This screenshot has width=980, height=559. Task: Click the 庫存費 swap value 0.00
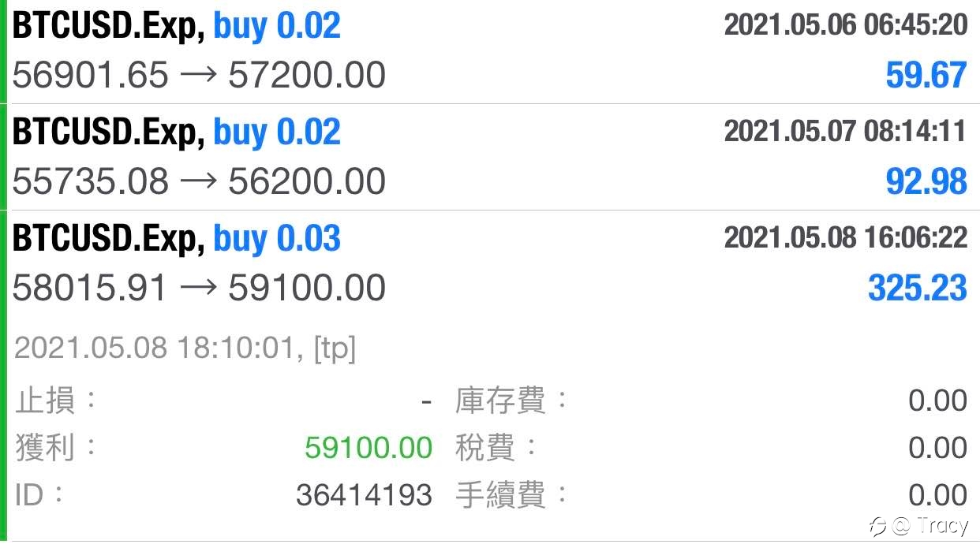click(x=937, y=401)
